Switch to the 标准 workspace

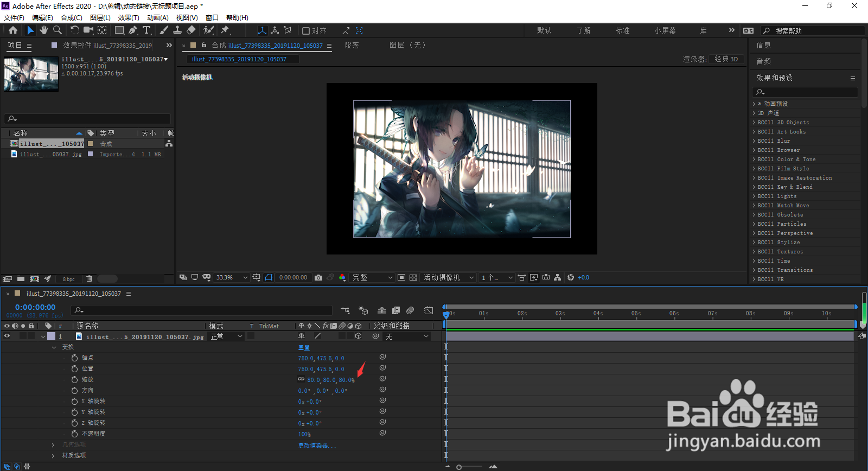(622, 30)
